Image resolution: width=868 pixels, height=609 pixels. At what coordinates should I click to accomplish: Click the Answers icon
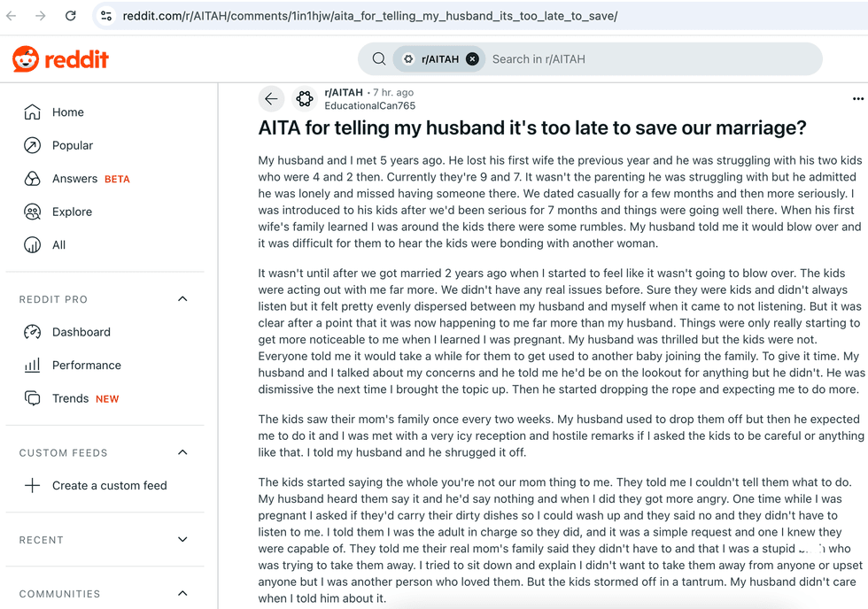pyautogui.click(x=32, y=178)
